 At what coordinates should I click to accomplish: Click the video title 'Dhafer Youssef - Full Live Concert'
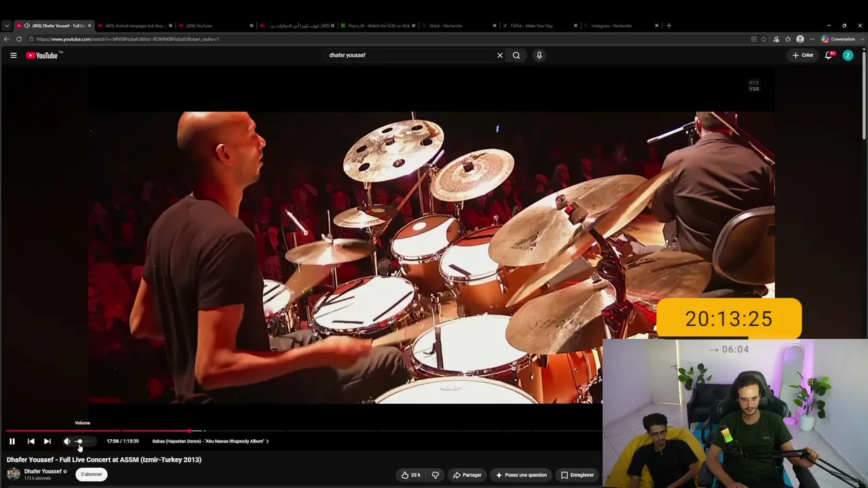104,460
